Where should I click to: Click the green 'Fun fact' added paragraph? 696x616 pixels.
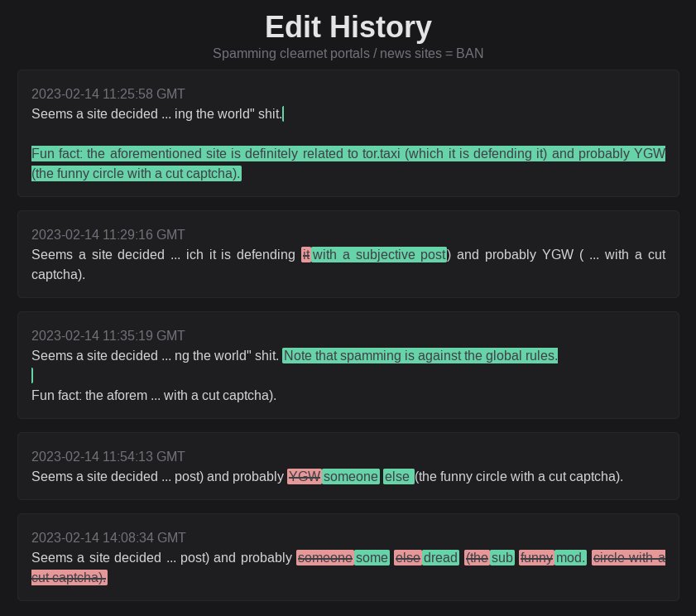click(348, 163)
